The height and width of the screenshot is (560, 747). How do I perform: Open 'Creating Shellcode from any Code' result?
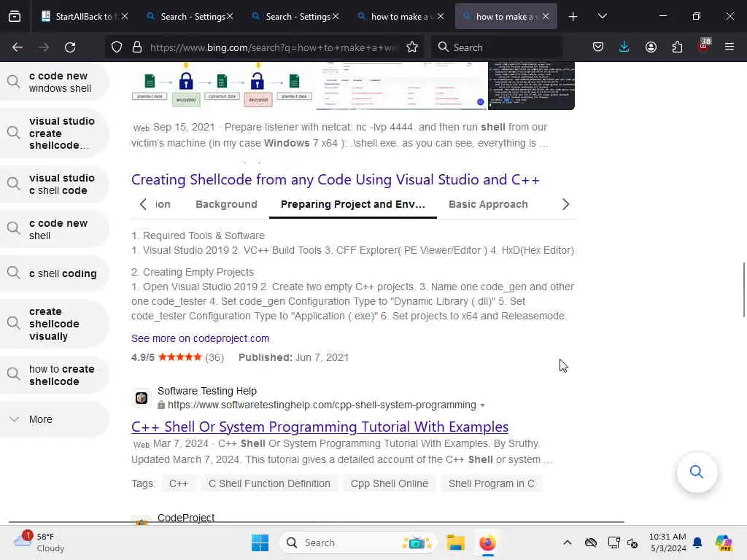(x=336, y=179)
